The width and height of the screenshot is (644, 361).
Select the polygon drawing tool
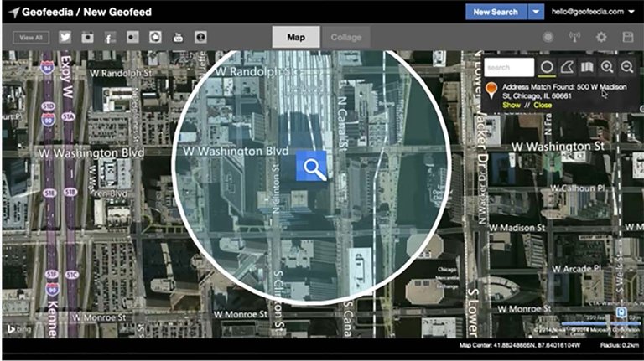[x=567, y=67]
